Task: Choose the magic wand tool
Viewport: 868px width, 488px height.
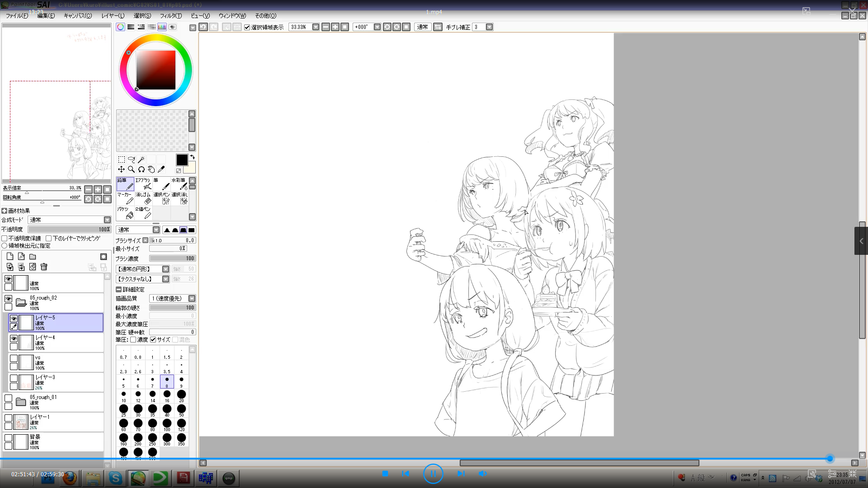Action: click(142, 160)
